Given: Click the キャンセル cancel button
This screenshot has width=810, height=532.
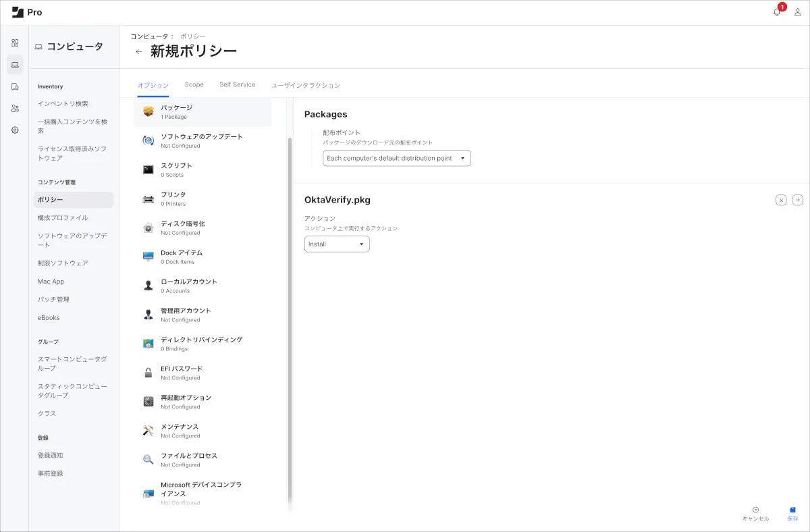Looking at the screenshot, I should (755, 514).
